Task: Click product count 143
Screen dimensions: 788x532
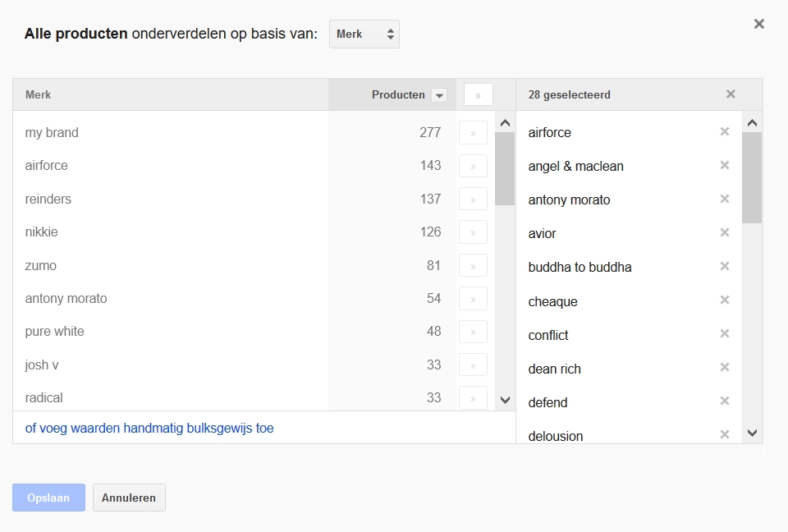Action: [x=430, y=166]
